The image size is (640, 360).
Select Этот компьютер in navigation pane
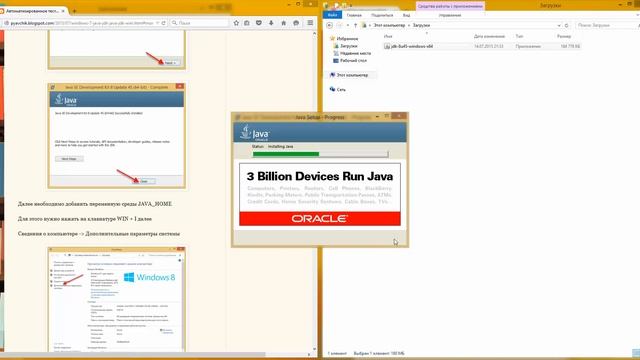coord(352,75)
